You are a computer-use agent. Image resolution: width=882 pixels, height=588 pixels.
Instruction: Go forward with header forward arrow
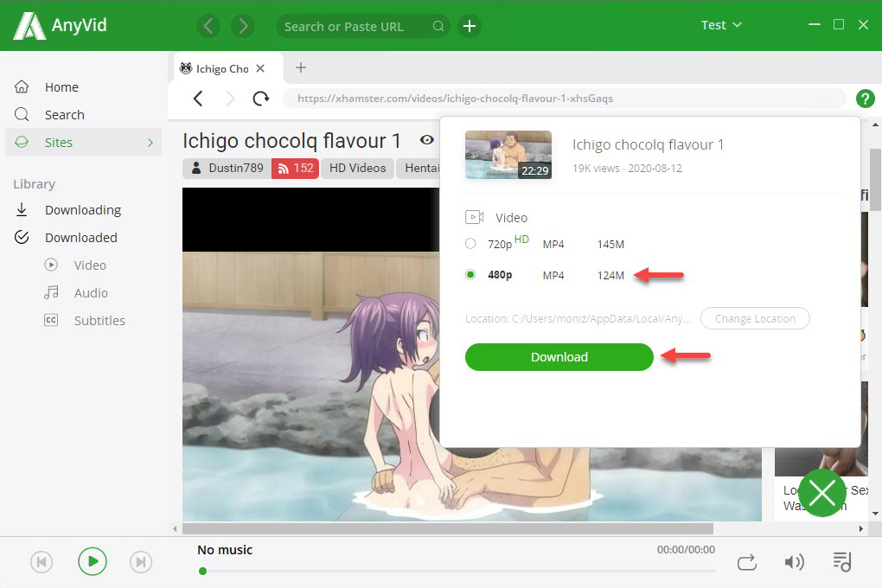242,26
